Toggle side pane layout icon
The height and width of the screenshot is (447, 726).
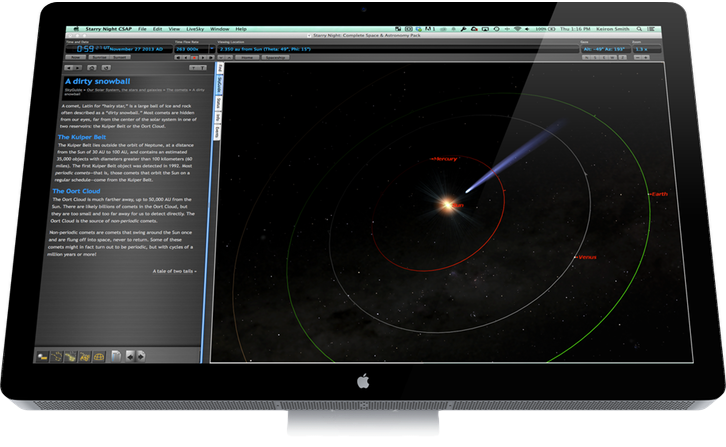coord(116,356)
